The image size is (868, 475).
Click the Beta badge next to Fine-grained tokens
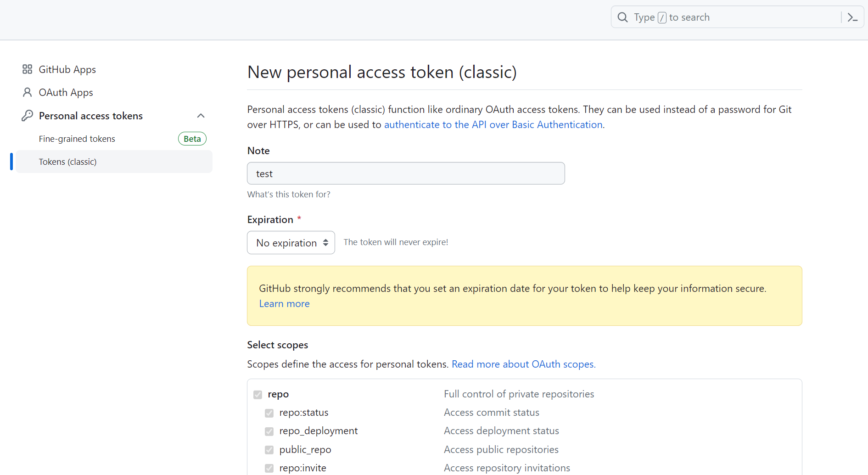tap(192, 139)
